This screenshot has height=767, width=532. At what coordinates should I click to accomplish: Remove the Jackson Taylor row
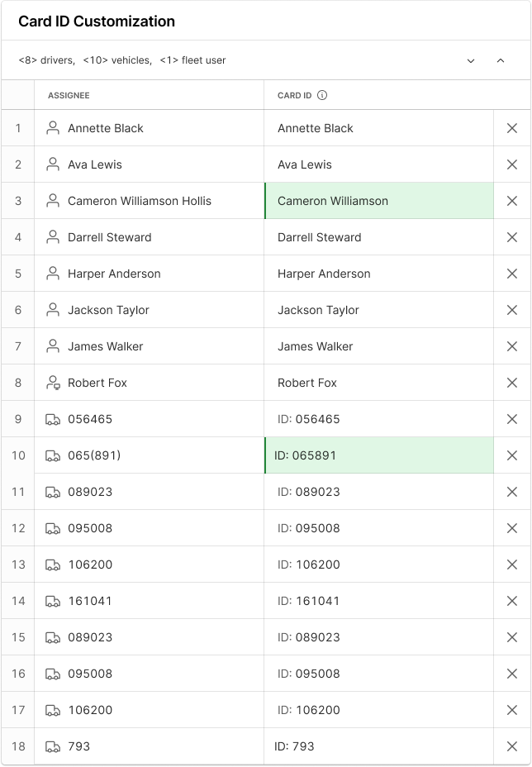(x=511, y=310)
